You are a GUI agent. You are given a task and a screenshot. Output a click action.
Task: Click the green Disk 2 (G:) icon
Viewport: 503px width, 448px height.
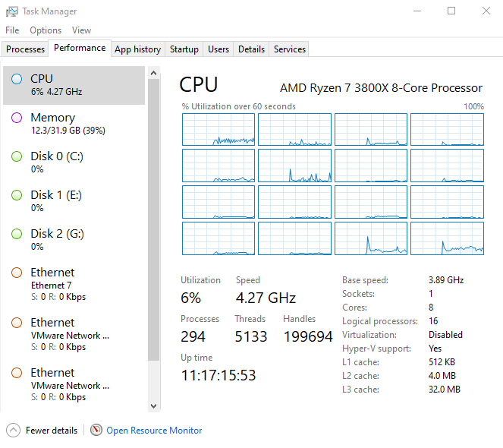click(x=17, y=234)
